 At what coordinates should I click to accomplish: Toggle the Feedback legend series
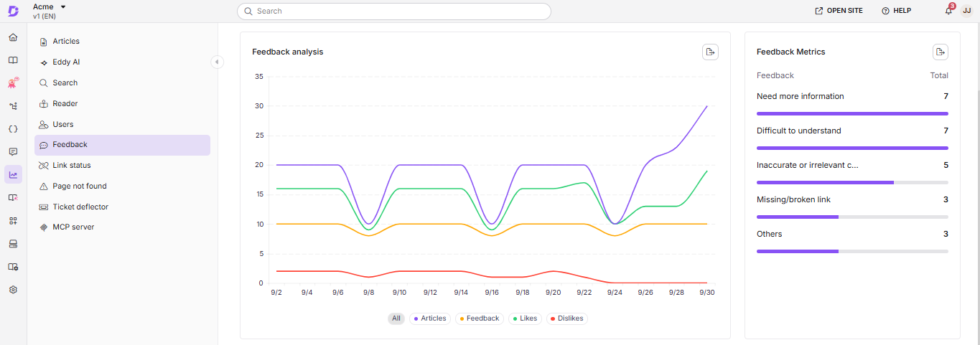click(479, 318)
